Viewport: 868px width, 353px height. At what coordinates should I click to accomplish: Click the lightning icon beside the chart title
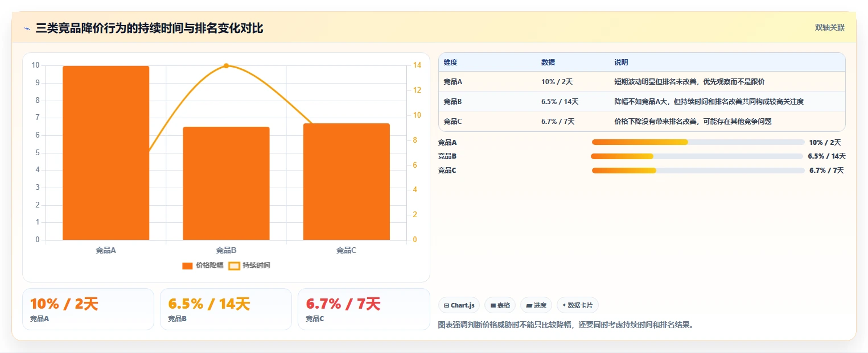click(x=27, y=28)
